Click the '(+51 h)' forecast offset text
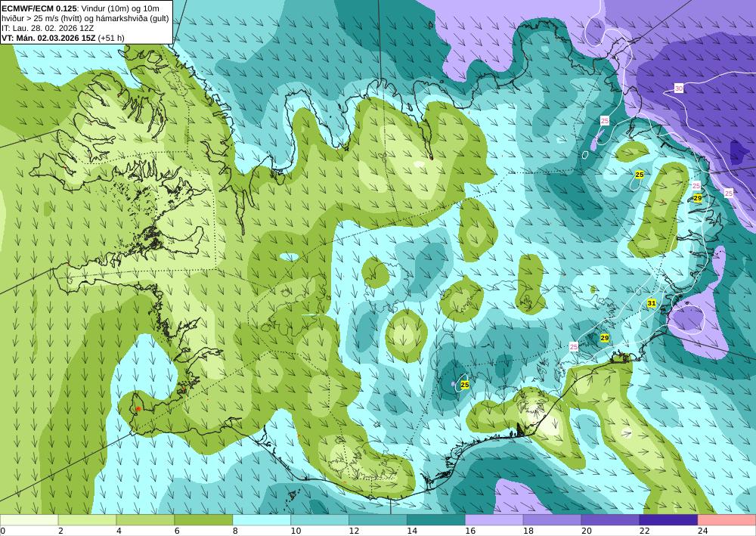The image size is (756, 536). (x=111, y=38)
